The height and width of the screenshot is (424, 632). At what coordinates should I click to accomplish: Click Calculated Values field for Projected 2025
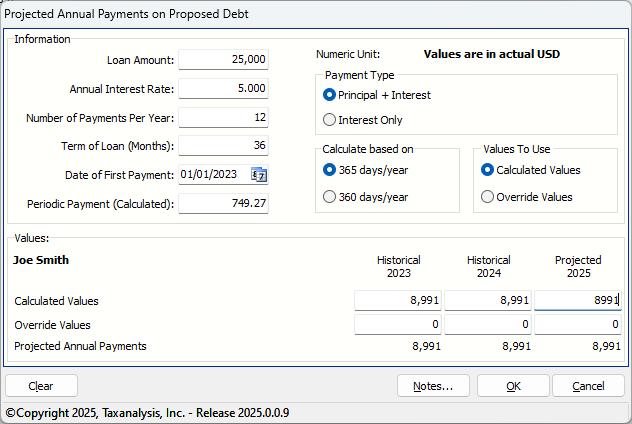[x=578, y=300]
